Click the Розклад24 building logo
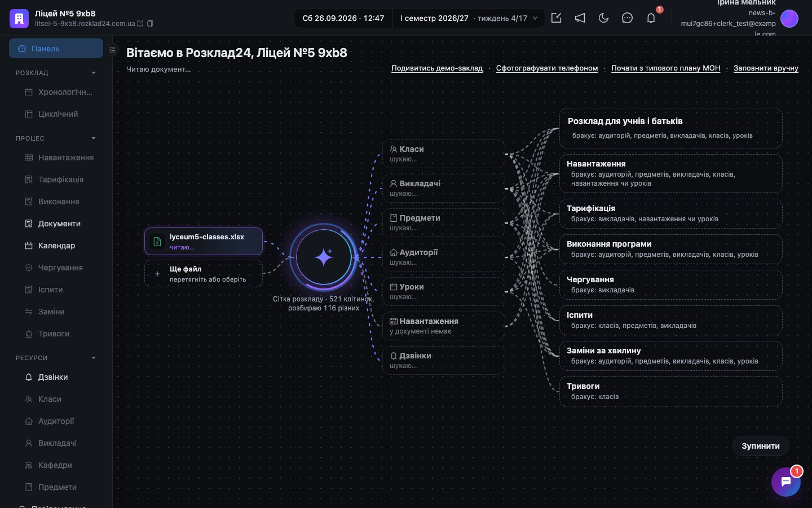Image resolution: width=812 pixels, height=508 pixels. coord(19,18)
